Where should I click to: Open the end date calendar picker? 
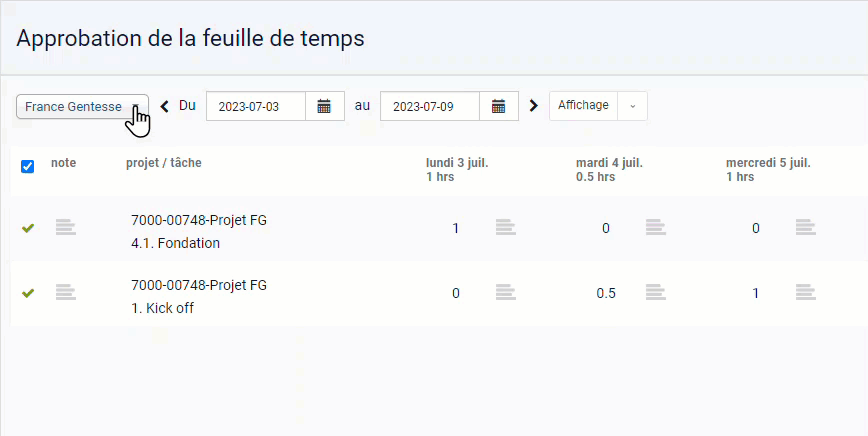pyautogui.click(x=499, y=106)
